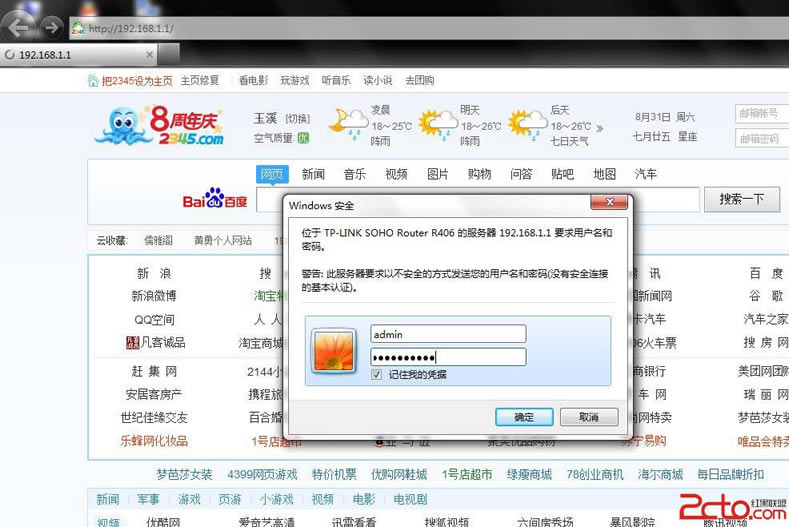Click the 搜索一下 search button
Viewport: 789px width, 527px height.
[742, 199]
